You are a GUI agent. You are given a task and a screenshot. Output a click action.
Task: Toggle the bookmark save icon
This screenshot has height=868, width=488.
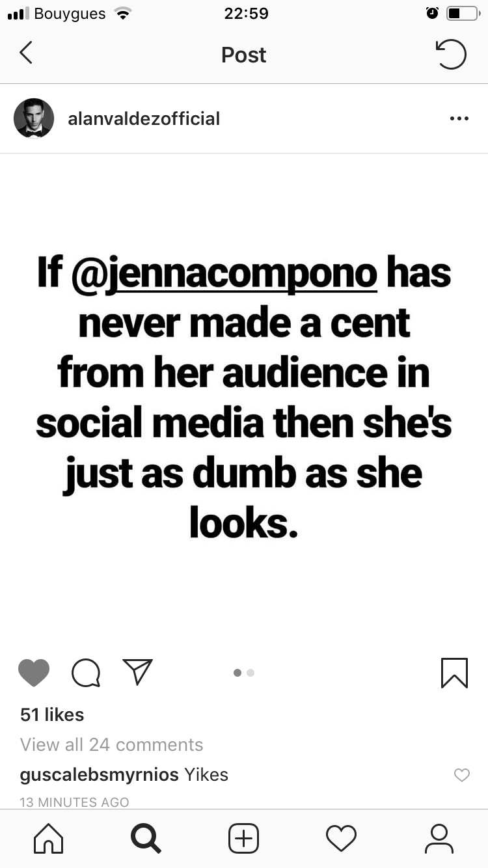tap(454, 673)
